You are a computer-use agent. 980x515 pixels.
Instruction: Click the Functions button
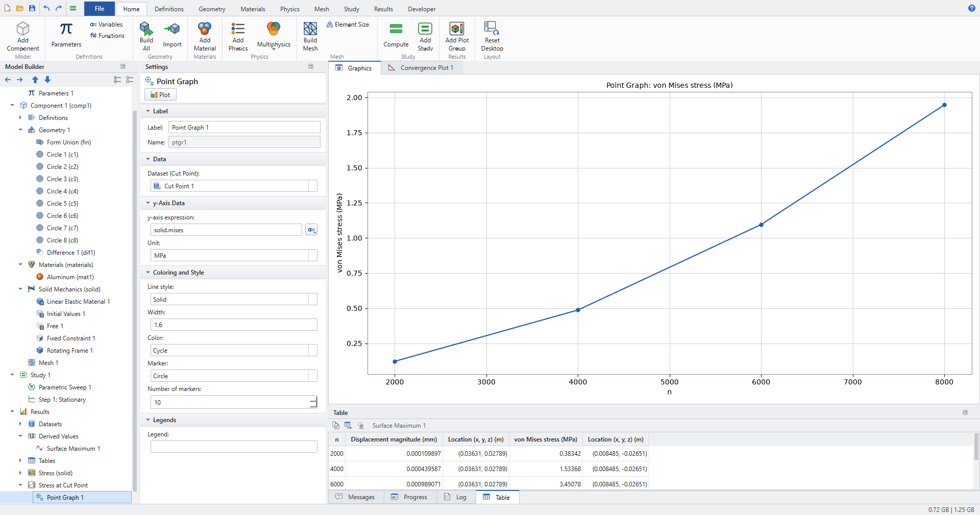[x=107, y=36]
